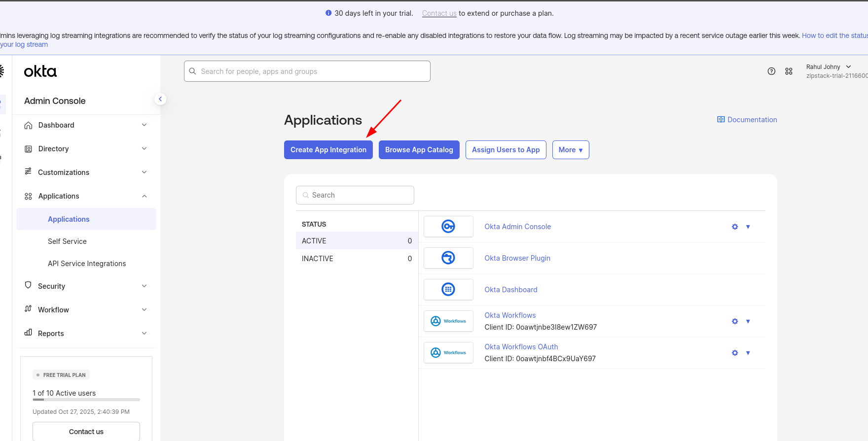Viewport: 868px width, 441px height.
Task: Open Okta Workflows OAuth app link
Action: pyautogui.click(x=521, y=347)
